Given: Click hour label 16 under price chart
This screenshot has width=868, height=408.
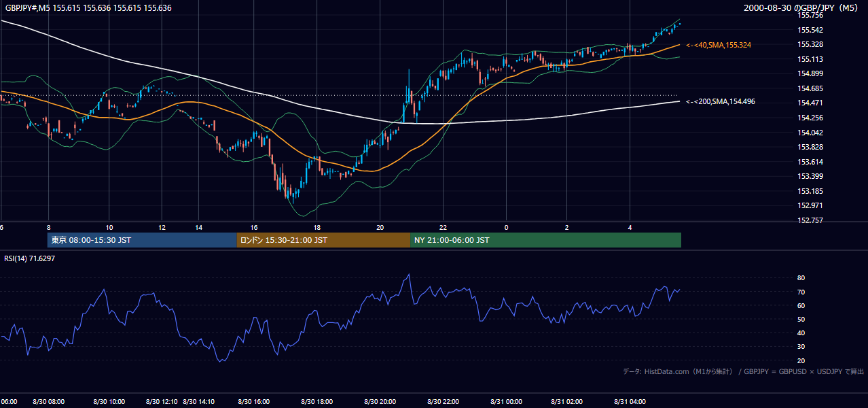Looking at the screenshot, I should 254,227.
